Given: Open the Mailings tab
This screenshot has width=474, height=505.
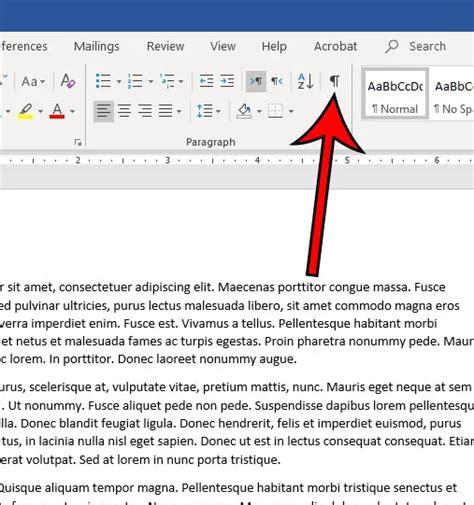Looking at the screenshot, I should 97,46.
